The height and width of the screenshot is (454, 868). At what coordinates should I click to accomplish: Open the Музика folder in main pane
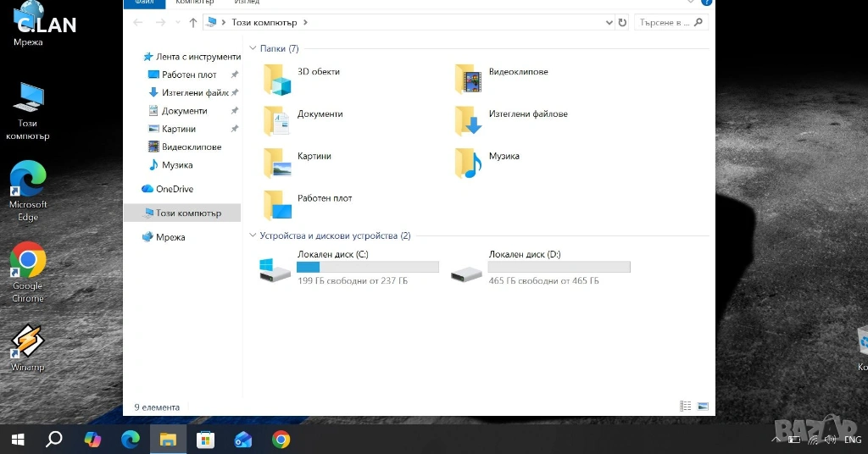point(487,163)
